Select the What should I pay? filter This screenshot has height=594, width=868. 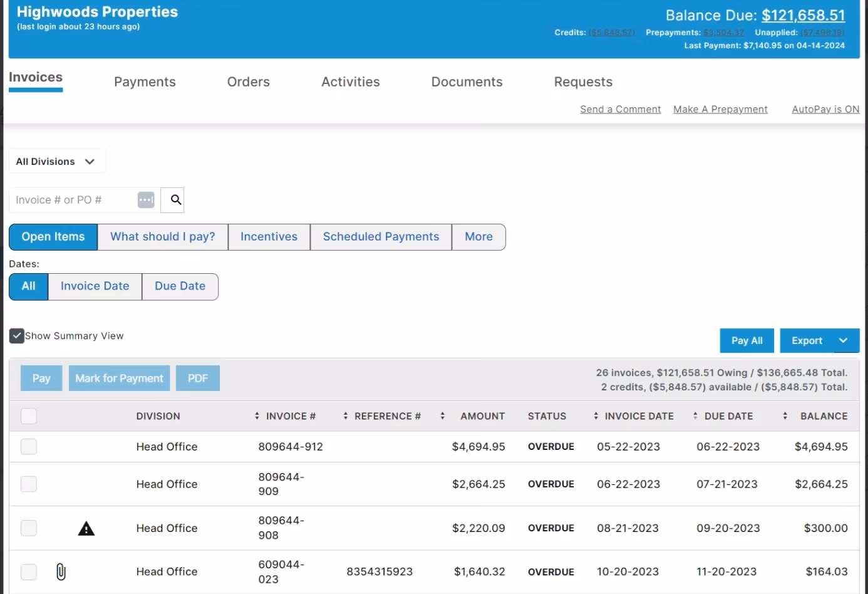click(x=163, y=237)
